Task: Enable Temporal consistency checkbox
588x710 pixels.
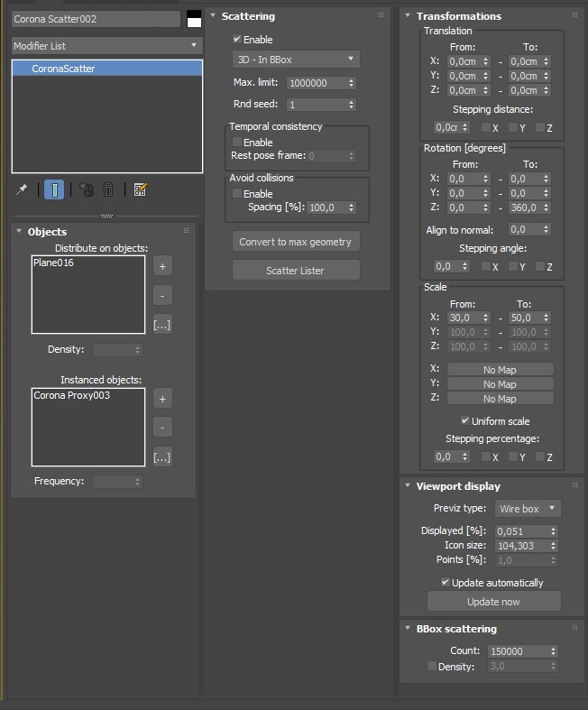Action: [237, 143]
